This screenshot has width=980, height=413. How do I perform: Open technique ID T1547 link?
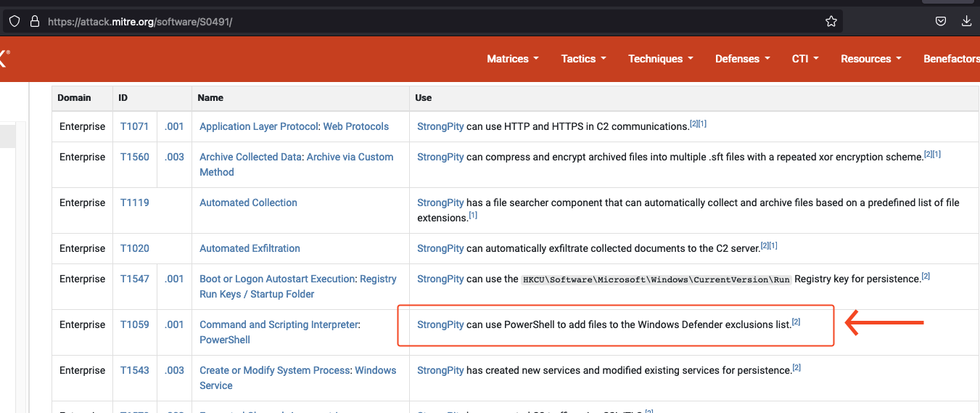pos(135,279)
